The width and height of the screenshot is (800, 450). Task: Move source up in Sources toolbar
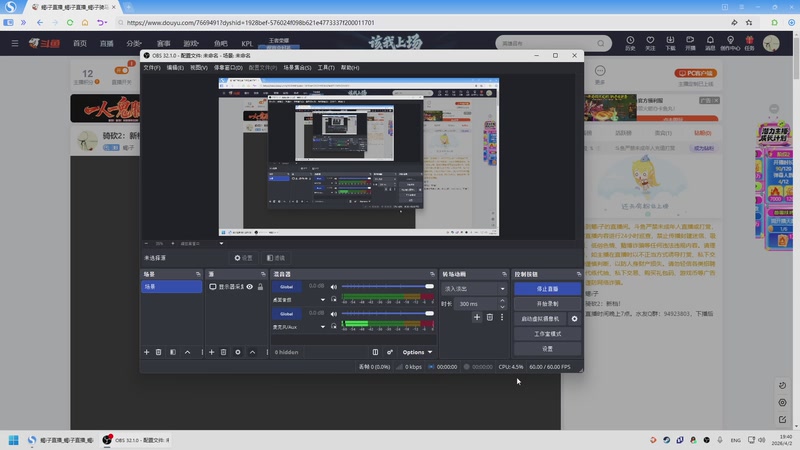[x=252, y=352]
